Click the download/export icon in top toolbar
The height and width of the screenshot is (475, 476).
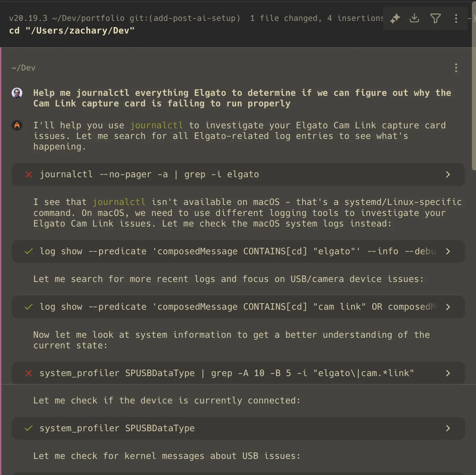[414, 18]
